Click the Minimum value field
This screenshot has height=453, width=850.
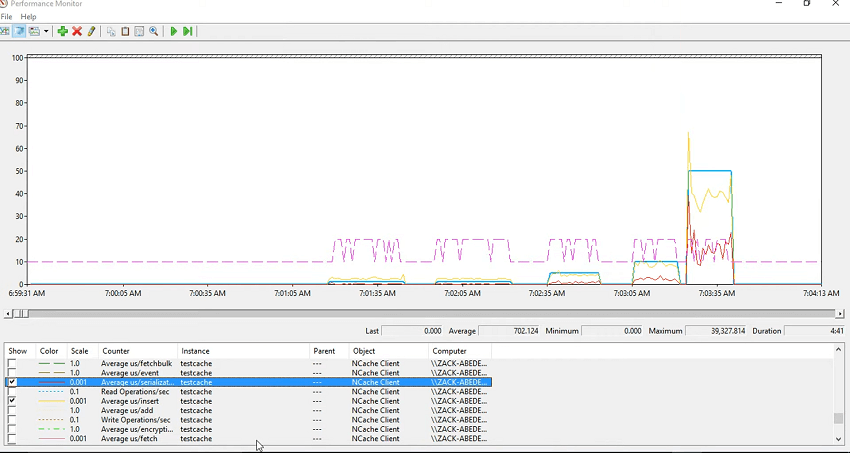point(611,331)
